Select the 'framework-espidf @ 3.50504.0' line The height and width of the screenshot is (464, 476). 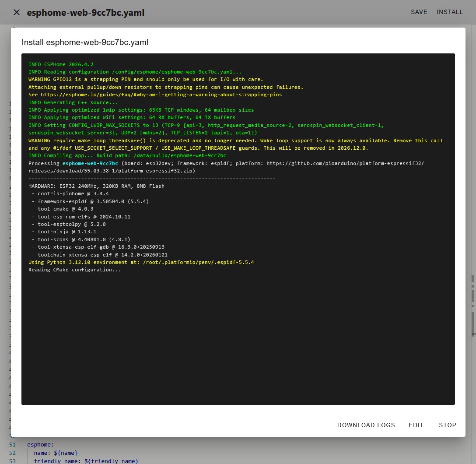point(90,201)
